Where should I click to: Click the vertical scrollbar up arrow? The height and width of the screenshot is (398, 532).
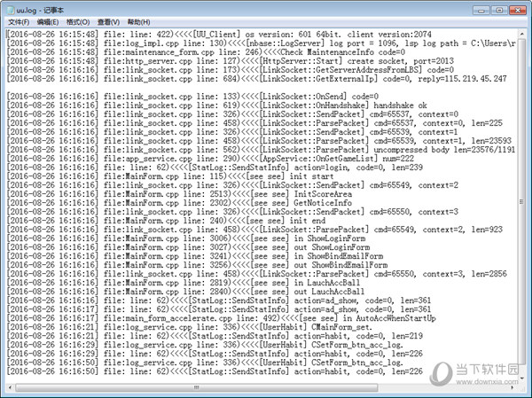click(x=523, y=35)
